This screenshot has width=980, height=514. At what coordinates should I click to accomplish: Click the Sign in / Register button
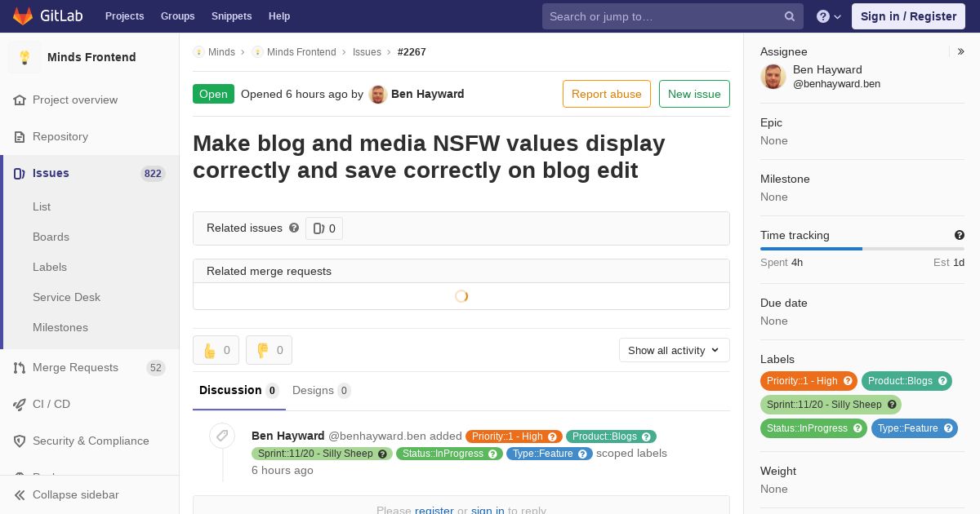[x=908, y=16]
